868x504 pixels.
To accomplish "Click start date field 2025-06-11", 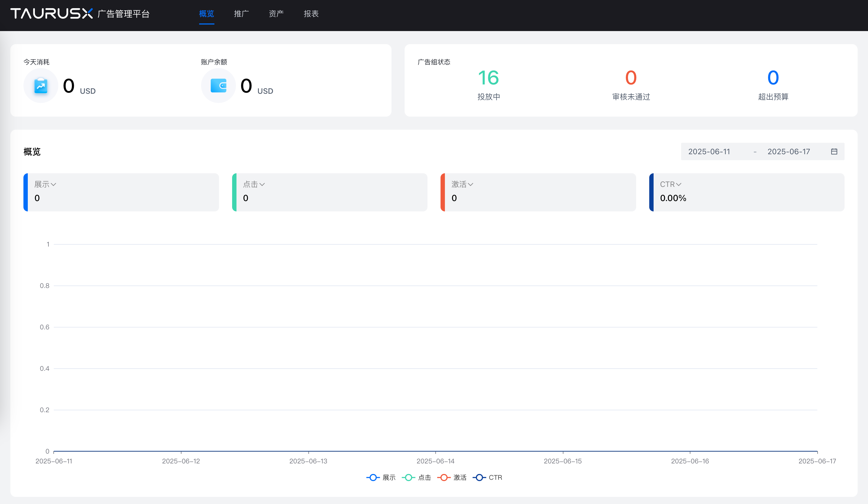I will pos(709,151).
